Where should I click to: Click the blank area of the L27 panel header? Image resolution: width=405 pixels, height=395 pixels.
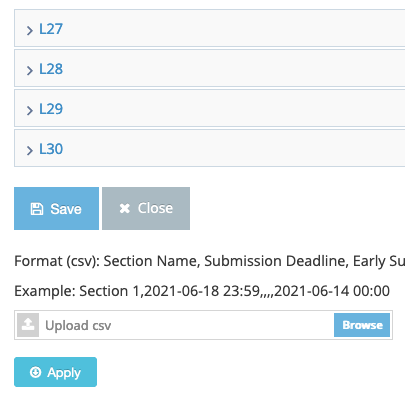233,28
